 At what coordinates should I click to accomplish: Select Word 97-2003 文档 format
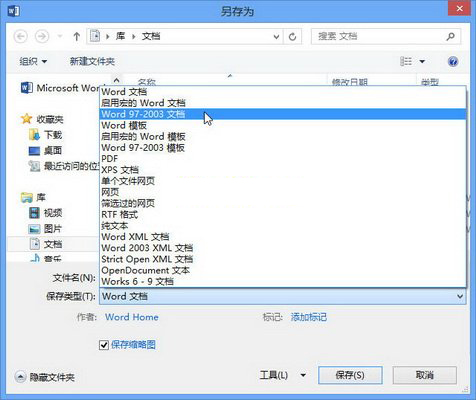tap(283, 114)
